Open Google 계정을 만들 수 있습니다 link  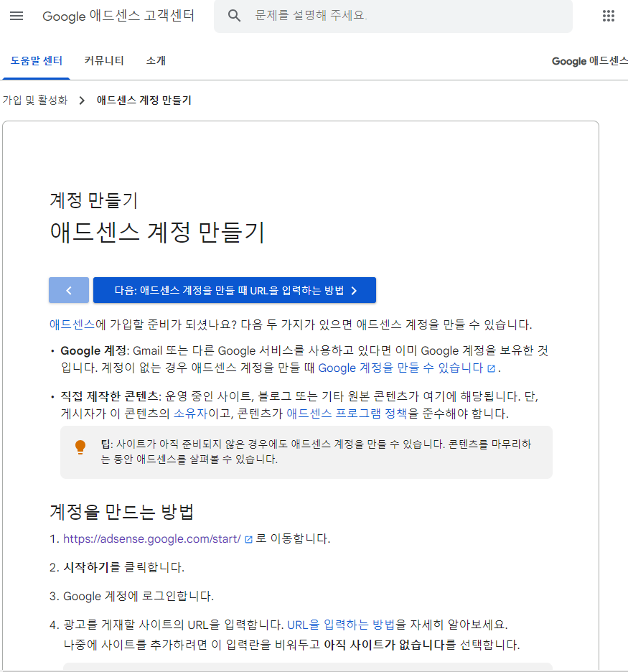(400, 368)
